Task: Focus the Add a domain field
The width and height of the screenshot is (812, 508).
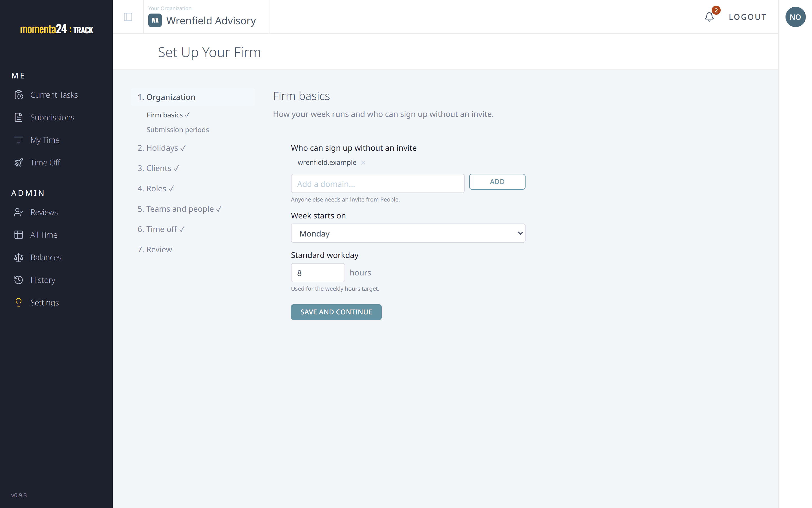Action: (378, 183)
